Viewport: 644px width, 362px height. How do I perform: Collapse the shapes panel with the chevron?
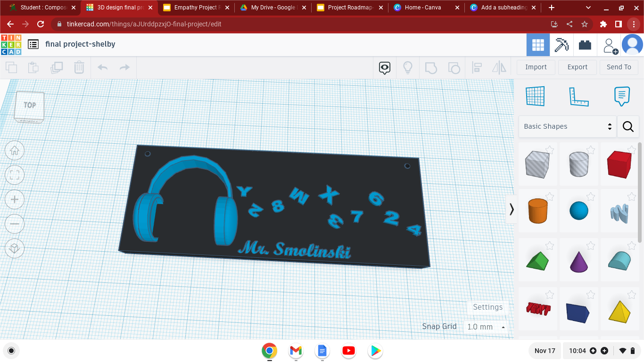[512, 209]
